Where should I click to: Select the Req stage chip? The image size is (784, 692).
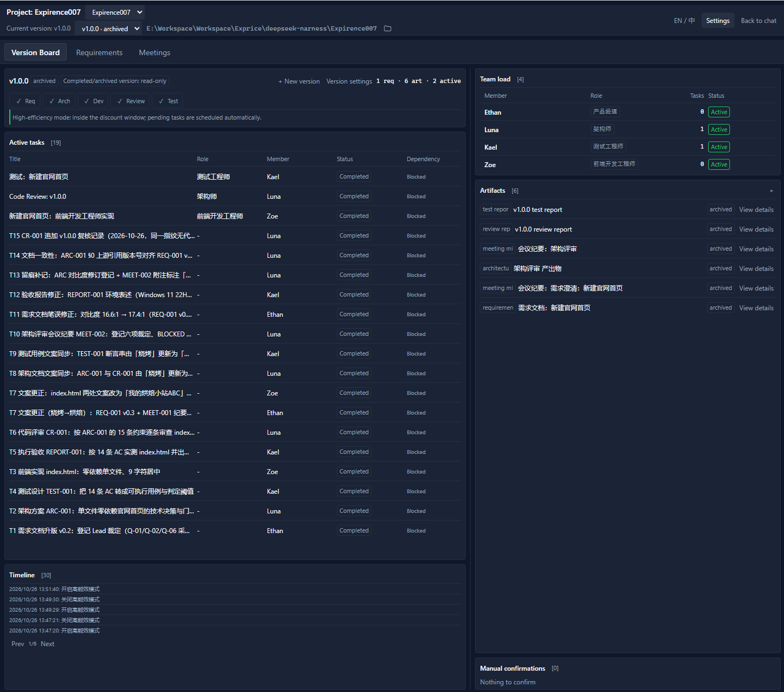tap(25, 101)
